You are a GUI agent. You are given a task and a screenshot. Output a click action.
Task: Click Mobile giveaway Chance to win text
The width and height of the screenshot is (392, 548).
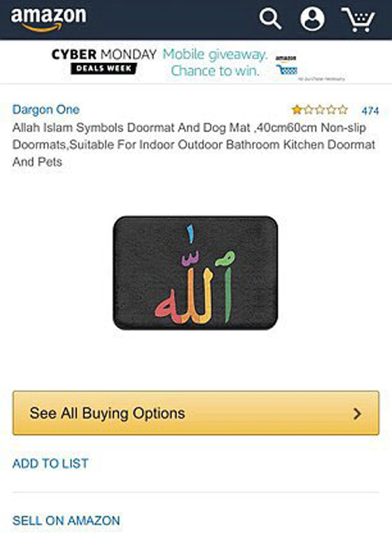(215, 62)
